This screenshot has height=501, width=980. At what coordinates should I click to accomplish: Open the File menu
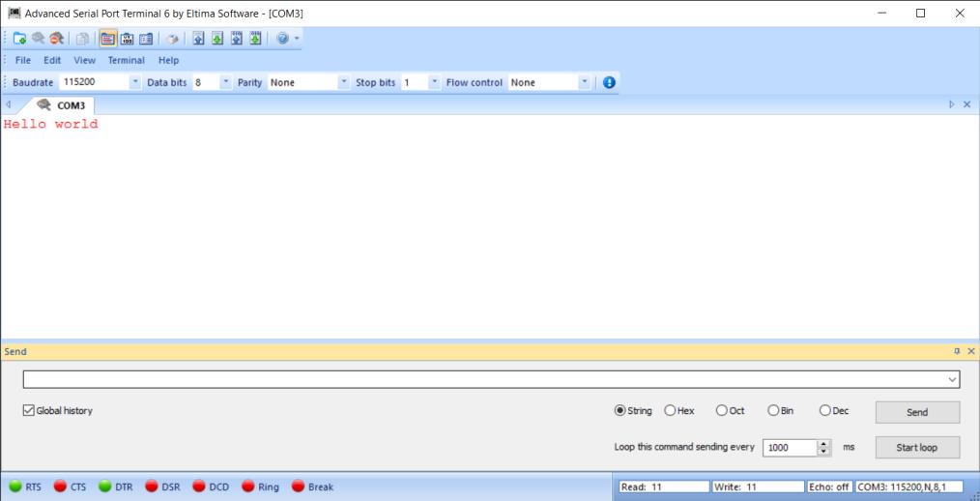click(x=22, y=60)
